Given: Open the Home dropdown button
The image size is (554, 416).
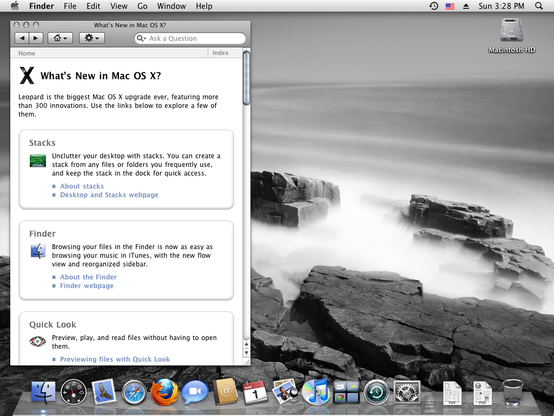Looking at the screenshot, I should [x=60, y=38].
